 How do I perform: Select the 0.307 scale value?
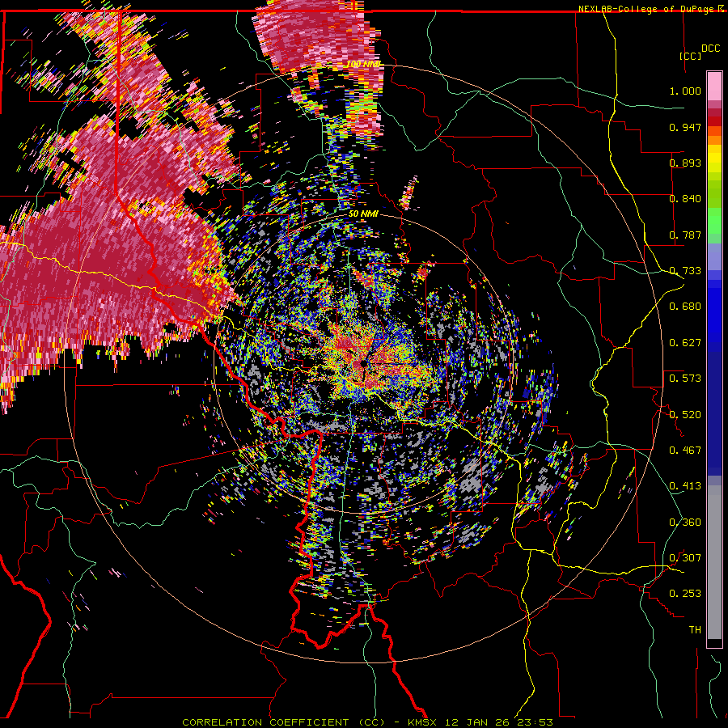(685, 558)
